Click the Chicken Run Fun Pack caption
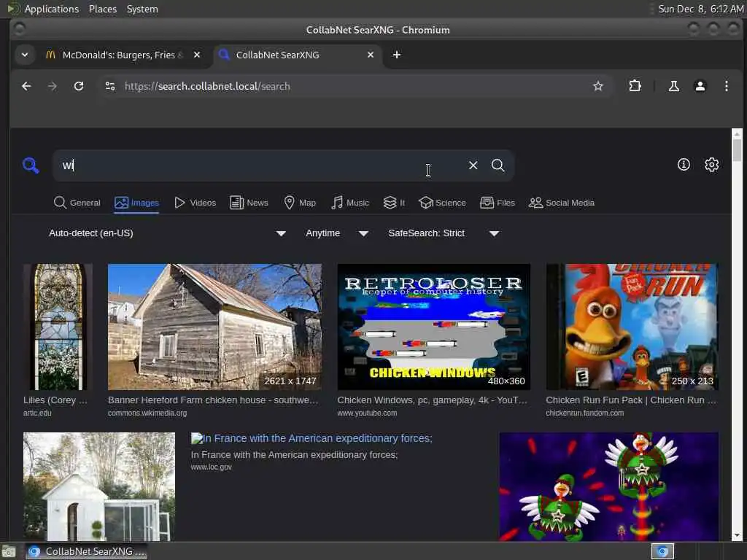The width and height of the screenshot is (747, 560). [631, 400]
